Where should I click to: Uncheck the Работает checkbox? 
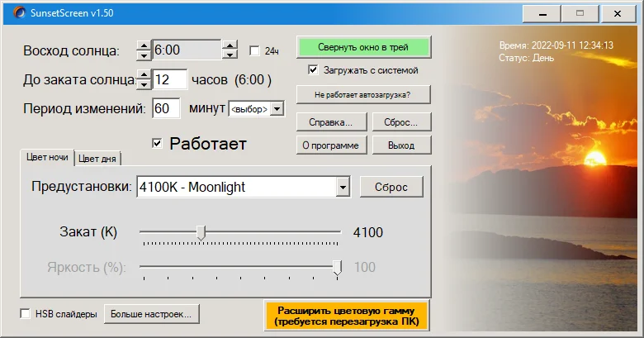click(x=157, y=143)
